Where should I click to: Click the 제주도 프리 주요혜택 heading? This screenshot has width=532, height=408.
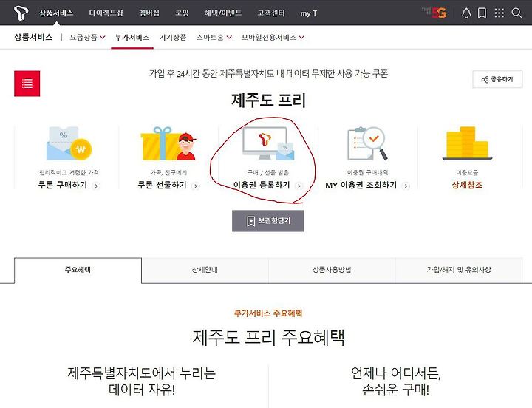pyautogui.click(x=268, y=337)
